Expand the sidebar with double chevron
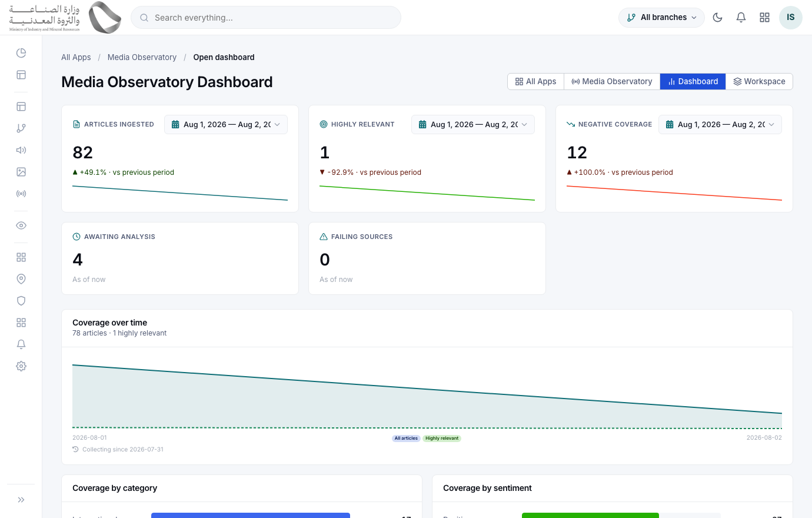 pos(21,500)
